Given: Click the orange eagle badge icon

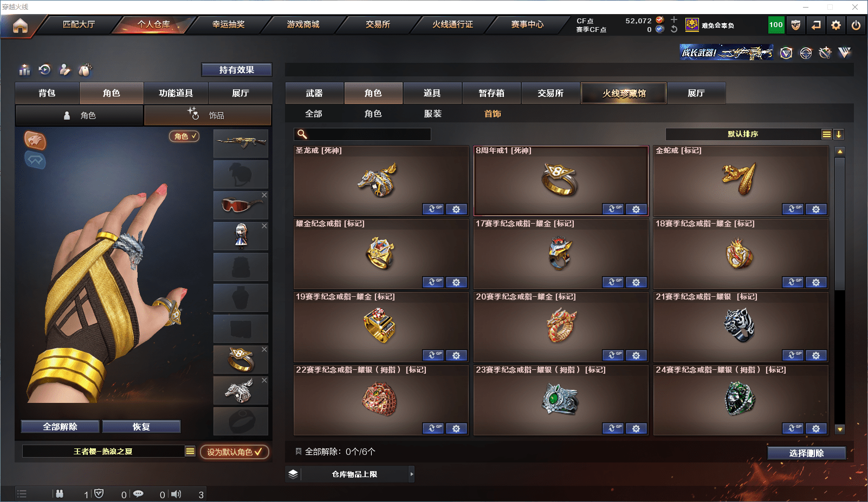Looking at the screenshot, I should pos(35,140).
